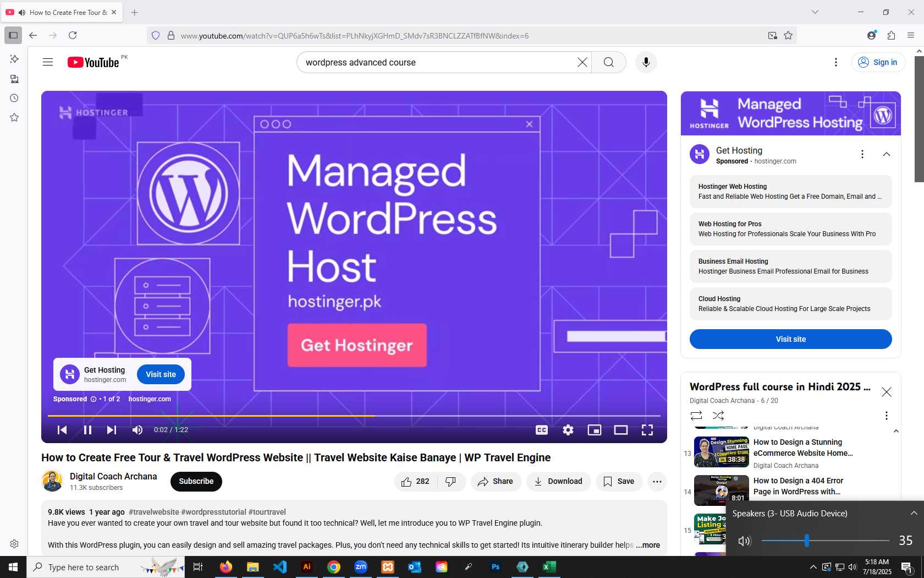Dislike this video

pyautogui.click(x=451, y=482)
